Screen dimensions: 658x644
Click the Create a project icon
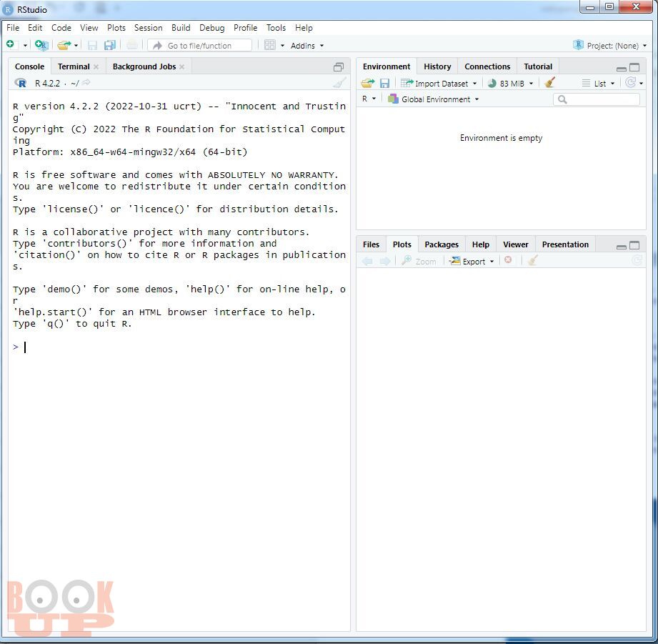coord(41,45)
